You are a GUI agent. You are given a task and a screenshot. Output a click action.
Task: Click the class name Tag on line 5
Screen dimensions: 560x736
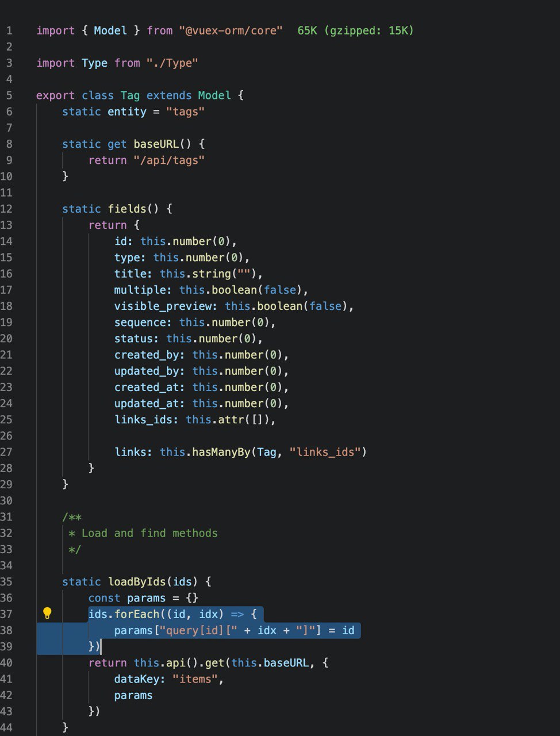tap(130, 95)
